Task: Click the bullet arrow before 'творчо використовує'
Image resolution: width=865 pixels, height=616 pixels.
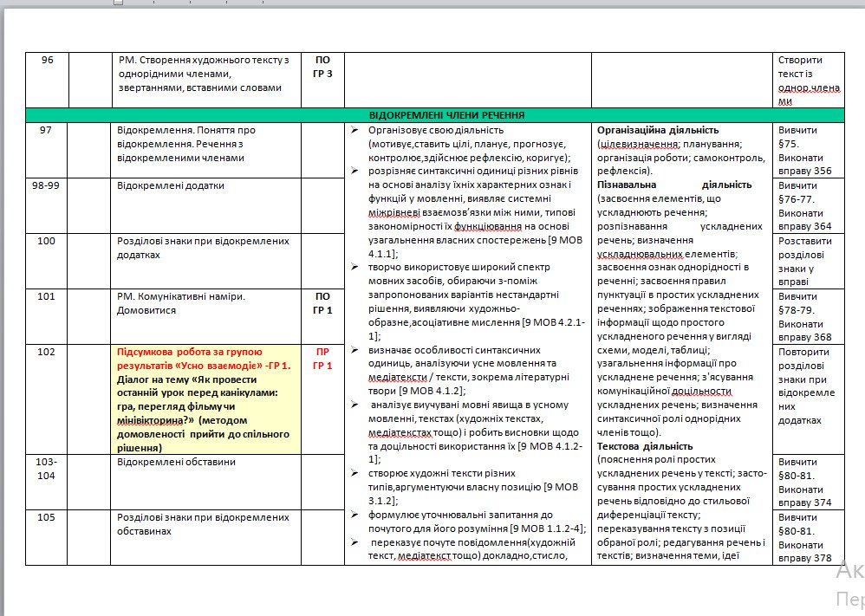Action: tap(354, 268)
